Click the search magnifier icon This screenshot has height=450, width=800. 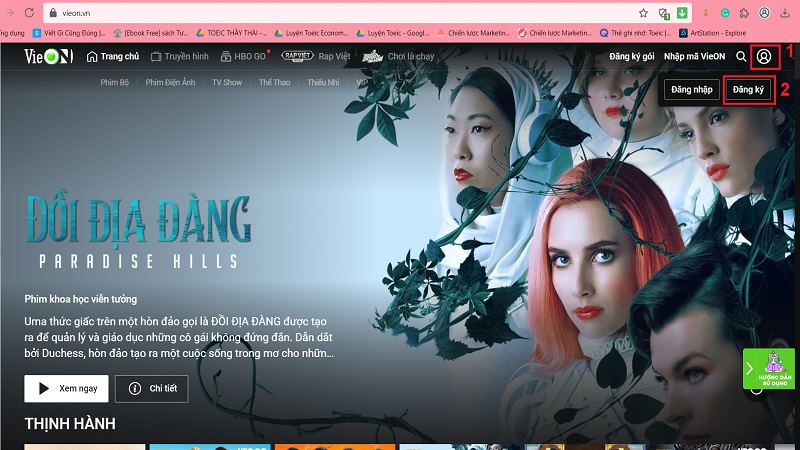click(x=741, y=57)
